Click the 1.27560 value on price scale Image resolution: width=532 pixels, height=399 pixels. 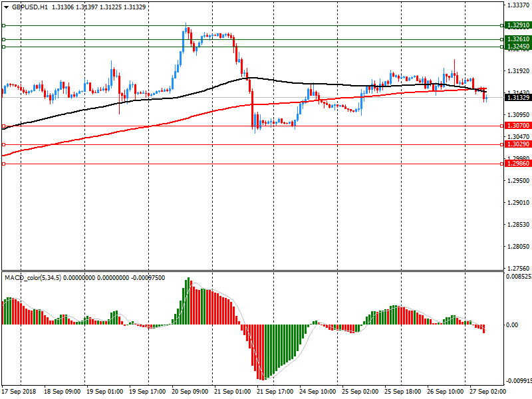517,268
